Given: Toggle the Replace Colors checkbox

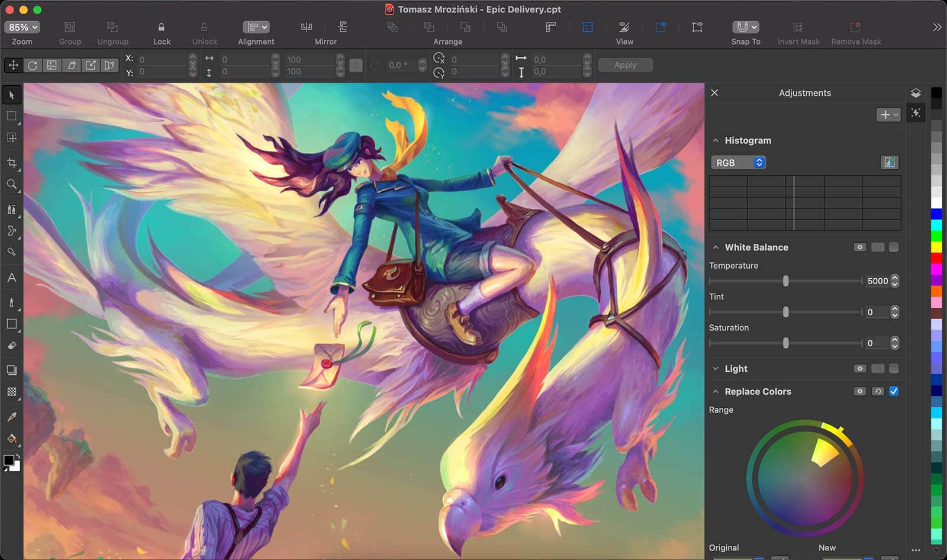Looking at the screenshot, I should pyautogui.click(x=894, y=391).
